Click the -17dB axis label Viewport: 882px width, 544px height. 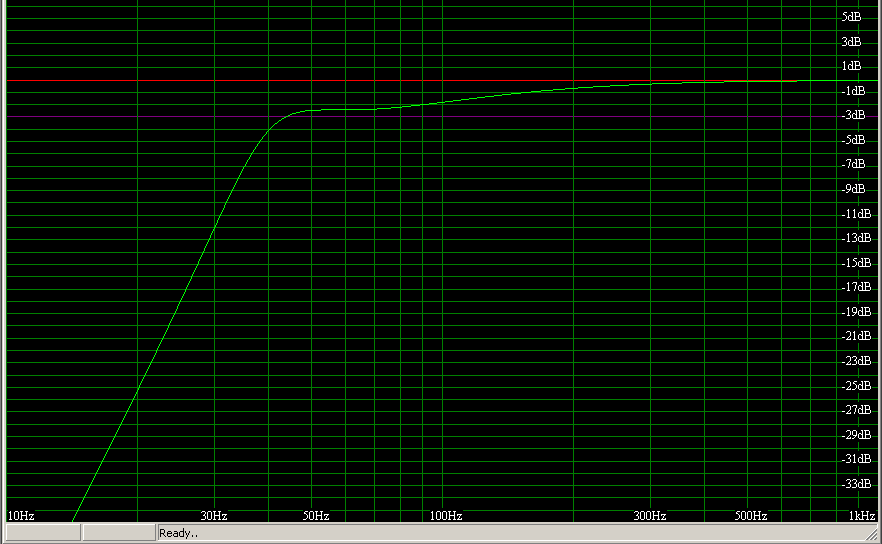coord(856,287)
